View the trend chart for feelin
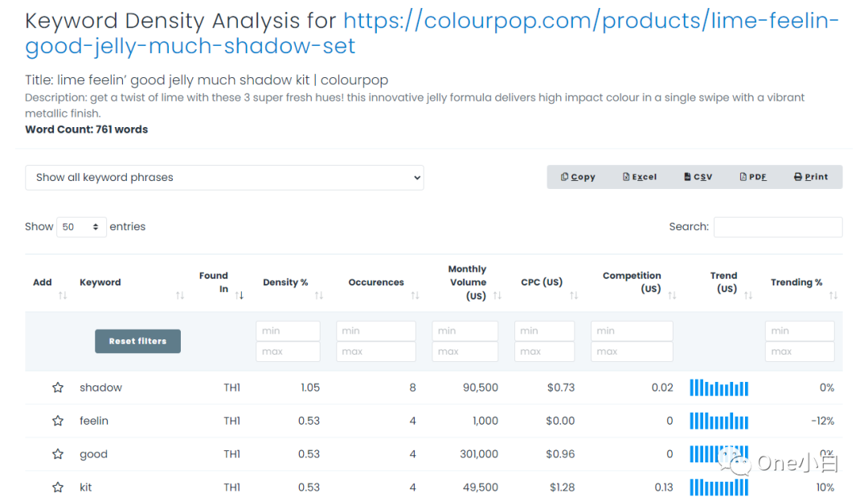The image size is (868, 501). click(719, 421)
